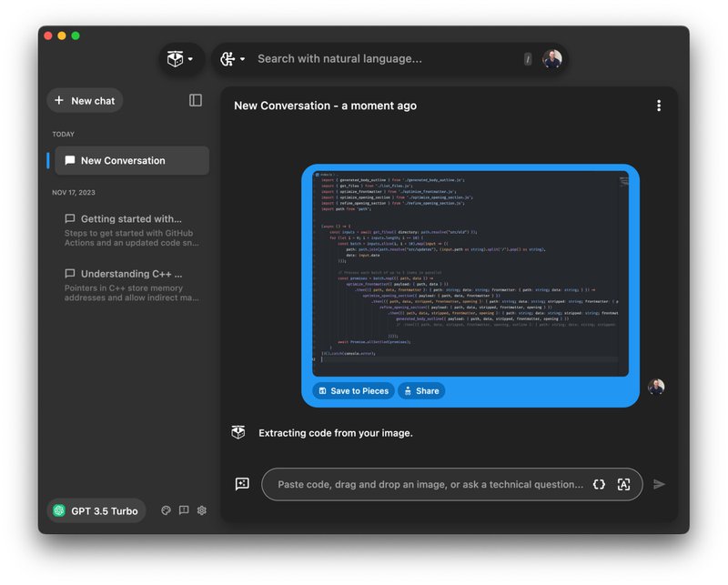Viewport: 728px width, 585px height.
Task: Send the message with the arrow icon
Action: [659, 484]
